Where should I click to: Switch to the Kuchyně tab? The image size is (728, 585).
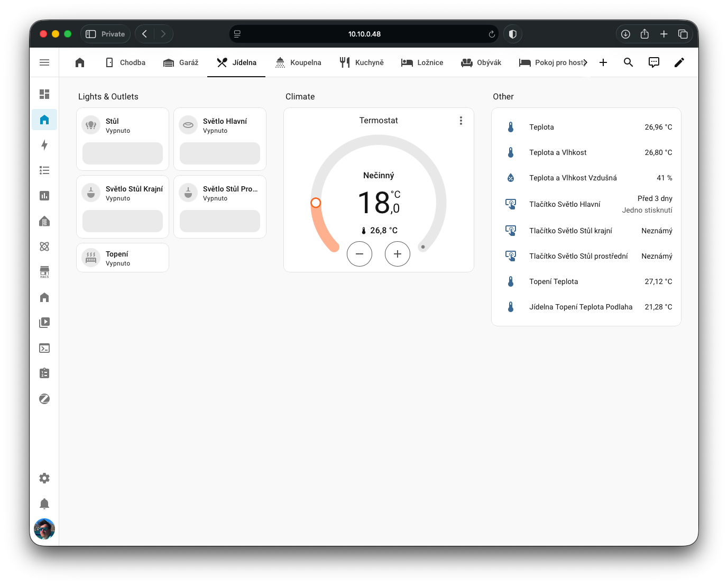tap(362, 62)
